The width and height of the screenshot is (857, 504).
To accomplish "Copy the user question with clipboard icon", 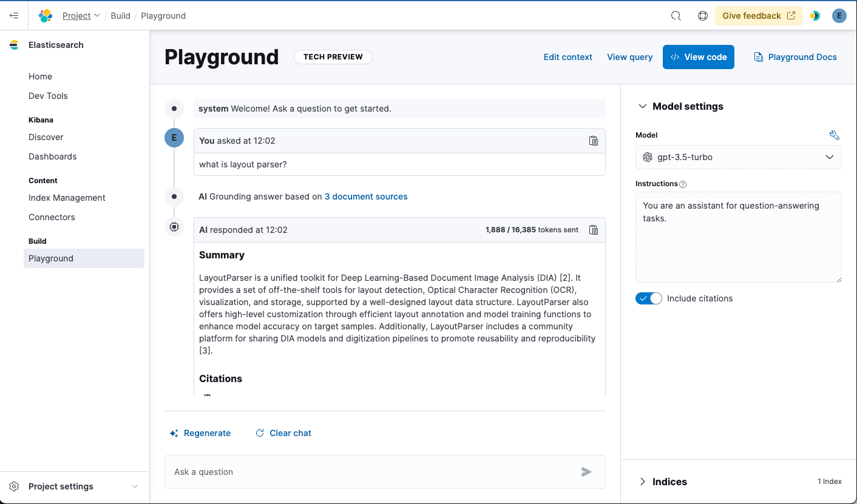I will click(x=593, y=141).
